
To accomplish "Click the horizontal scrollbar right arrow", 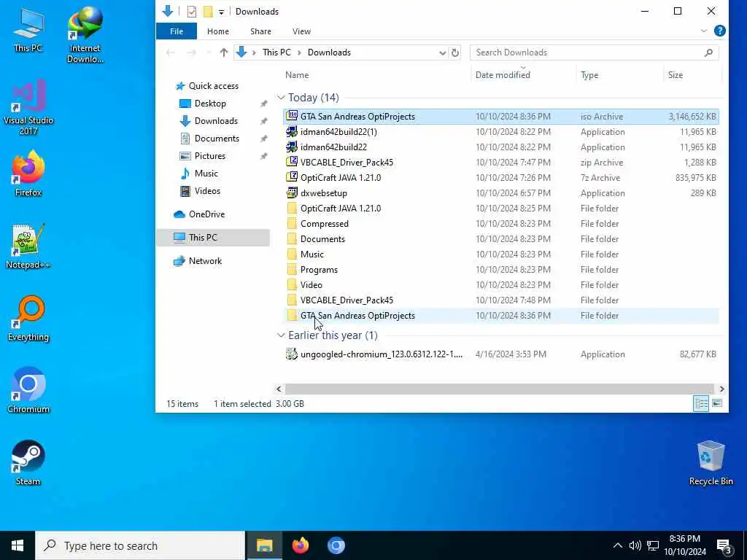I will pos(721,389).
